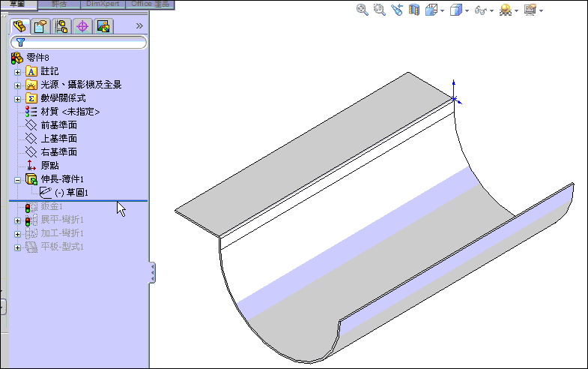Select the 數學關係式 tree item
This screenshot has width=588, height=369.
pyautogui.click(x=63, y=98)
